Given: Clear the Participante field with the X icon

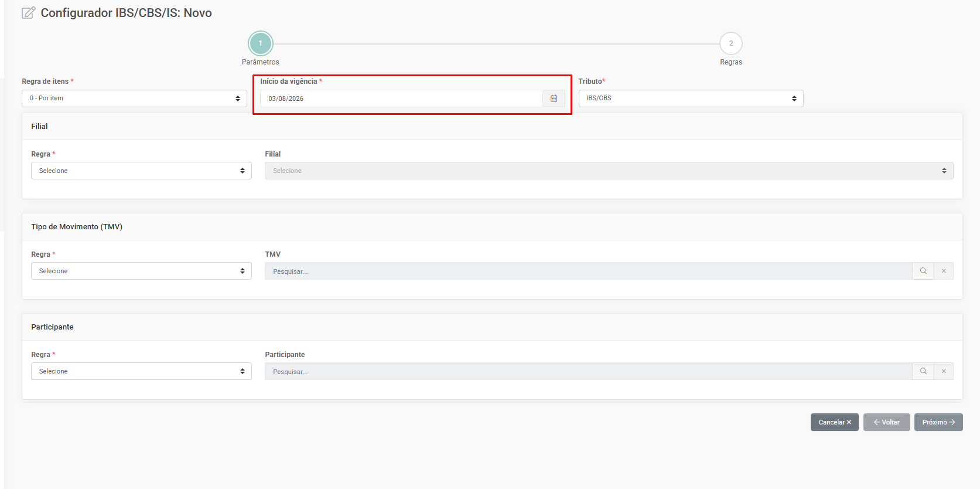Looking at the screenshot, I should [944, 371].
